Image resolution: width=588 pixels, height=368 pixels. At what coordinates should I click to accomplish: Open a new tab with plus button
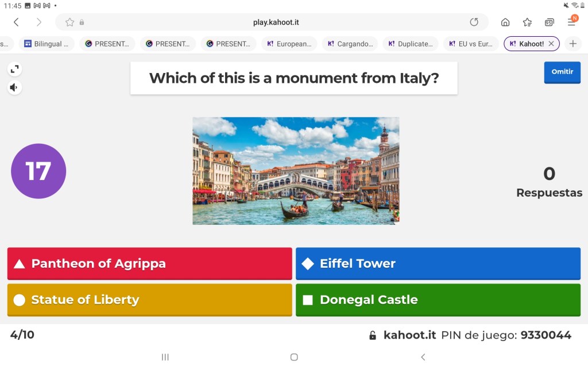572,44
